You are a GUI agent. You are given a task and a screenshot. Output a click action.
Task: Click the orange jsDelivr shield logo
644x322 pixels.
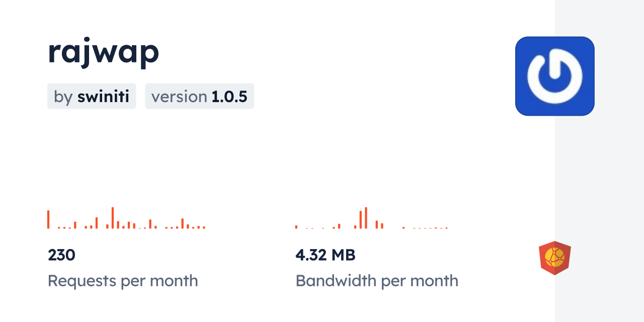[554, 258]
